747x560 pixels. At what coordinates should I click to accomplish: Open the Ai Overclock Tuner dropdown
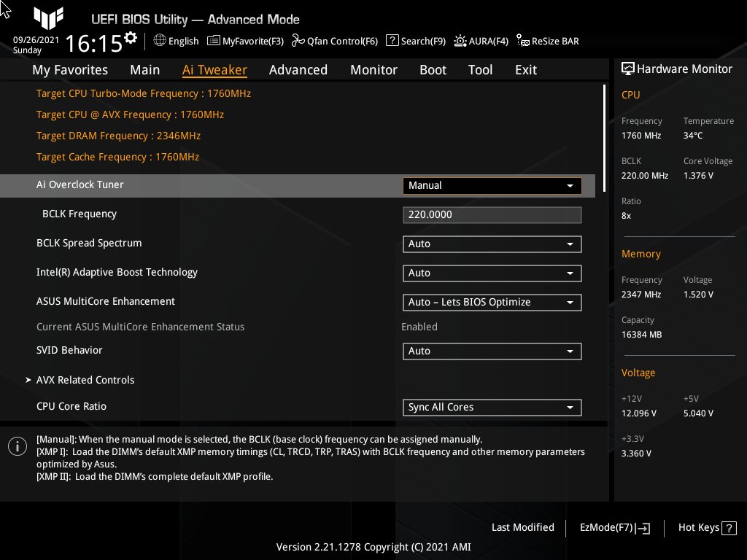coord(492,186)
